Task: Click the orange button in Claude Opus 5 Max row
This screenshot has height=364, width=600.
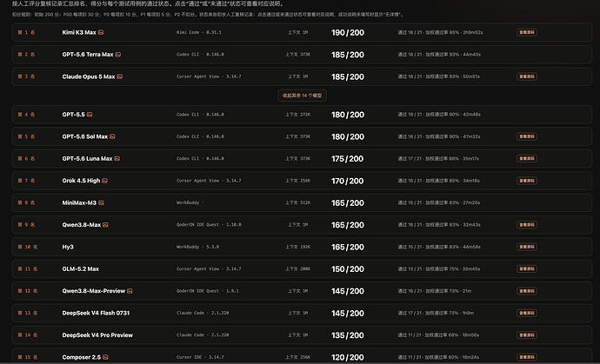Action: click(x=527, y=76)
